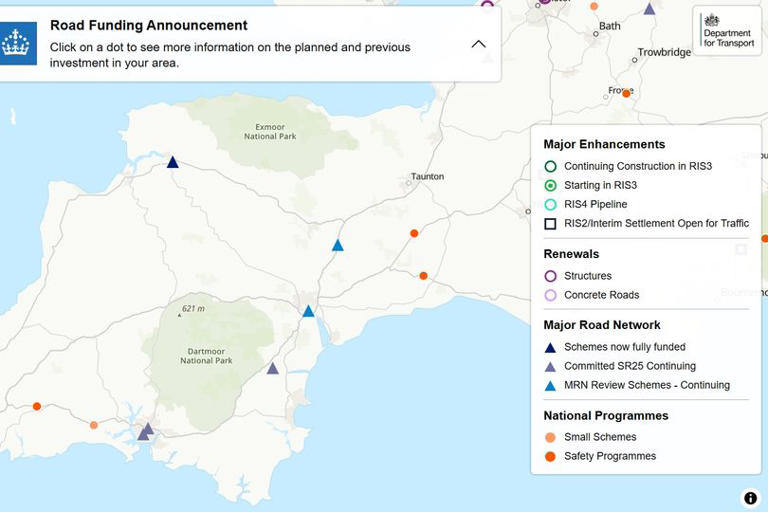
Task: Select the purple triangle marker near Bath
Action: point(649,9)
